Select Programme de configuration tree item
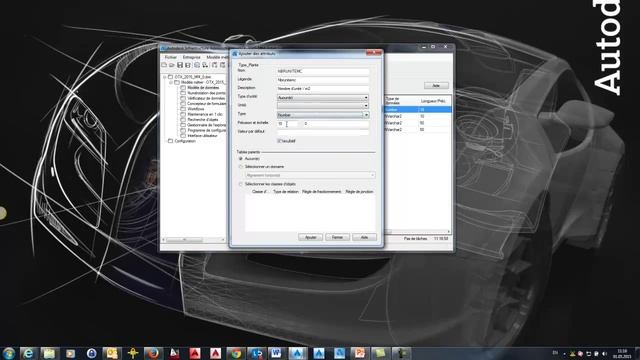The height and width of the screenshot is (360, 640). point(206,130)
